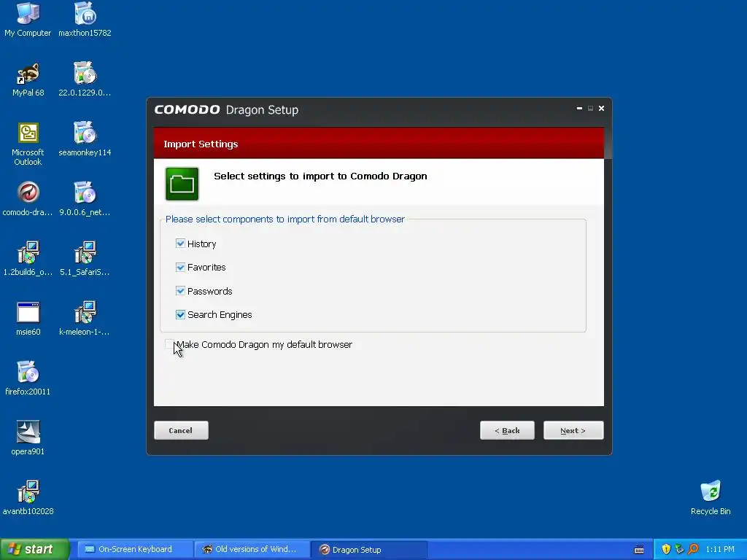The width and height of the screenshot is (747, 560).
Task: Activate the Dragon Setup taskbar item
Action: [x=368, y=549]
